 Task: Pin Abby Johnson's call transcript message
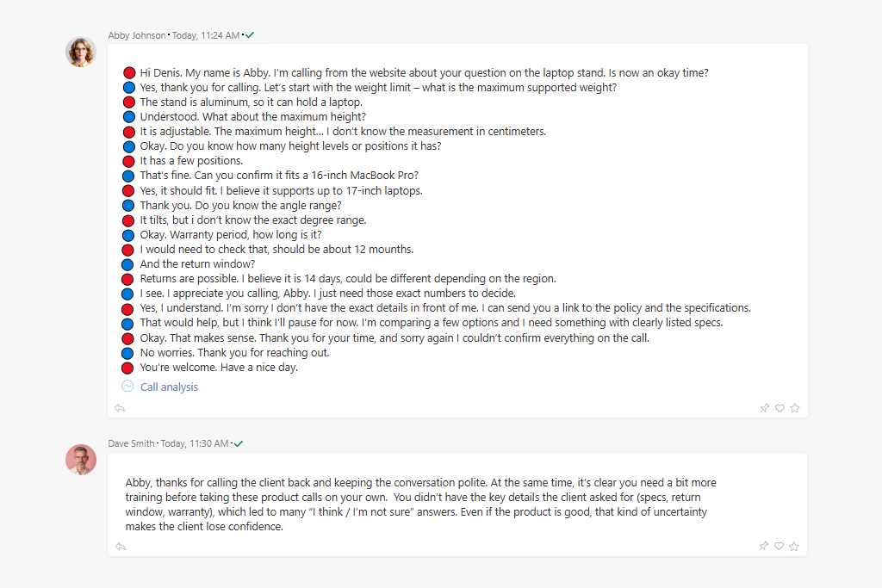point(764,408)
